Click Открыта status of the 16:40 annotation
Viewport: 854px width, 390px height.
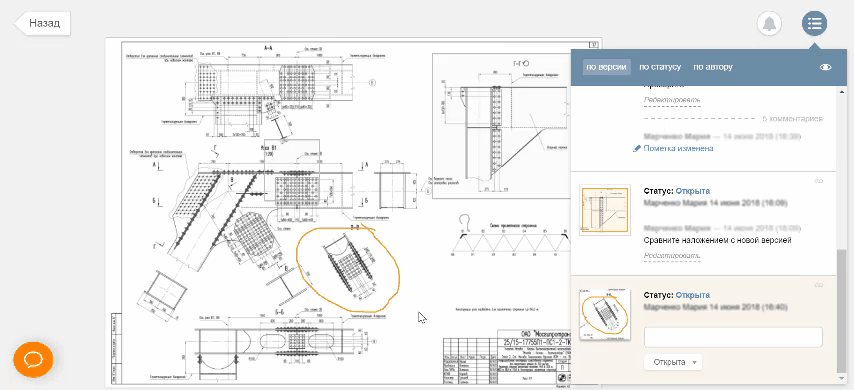(692, 295)
